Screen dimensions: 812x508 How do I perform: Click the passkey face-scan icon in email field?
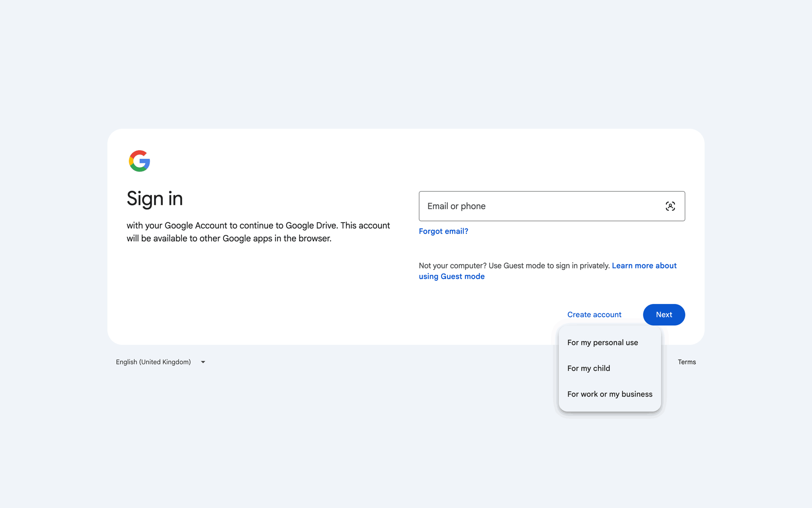click(670, 206)
